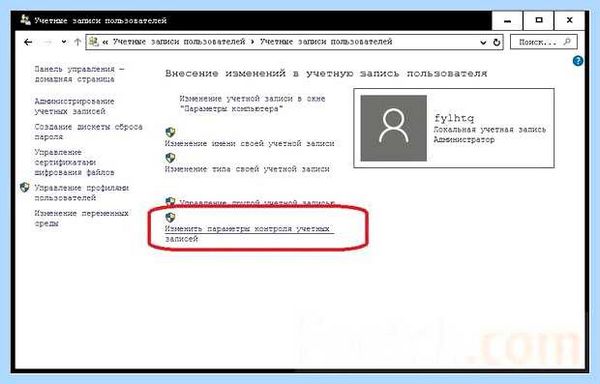
Task: Click shield icon above Изменить параметры контроля
Action: (x=170, y=217)
